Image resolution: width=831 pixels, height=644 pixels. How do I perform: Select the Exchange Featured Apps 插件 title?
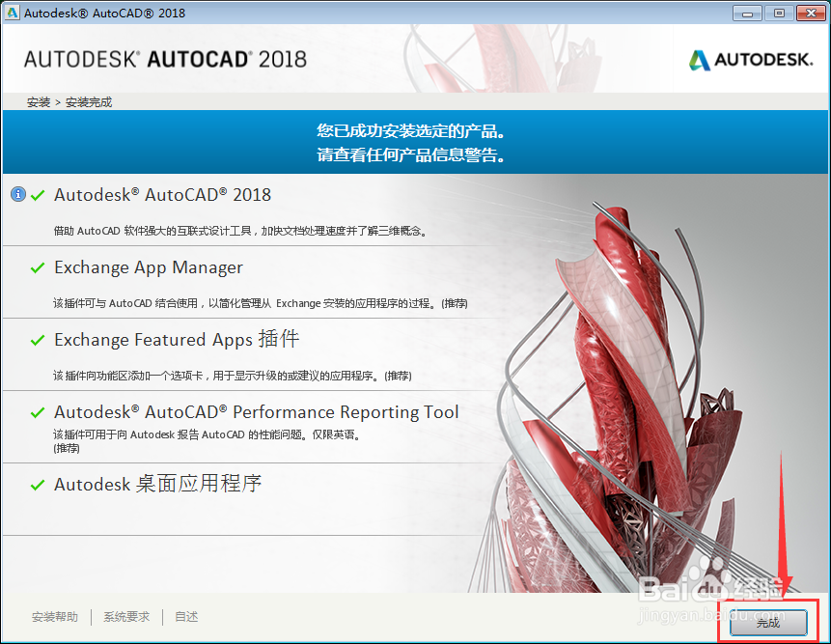click(177, 339)
